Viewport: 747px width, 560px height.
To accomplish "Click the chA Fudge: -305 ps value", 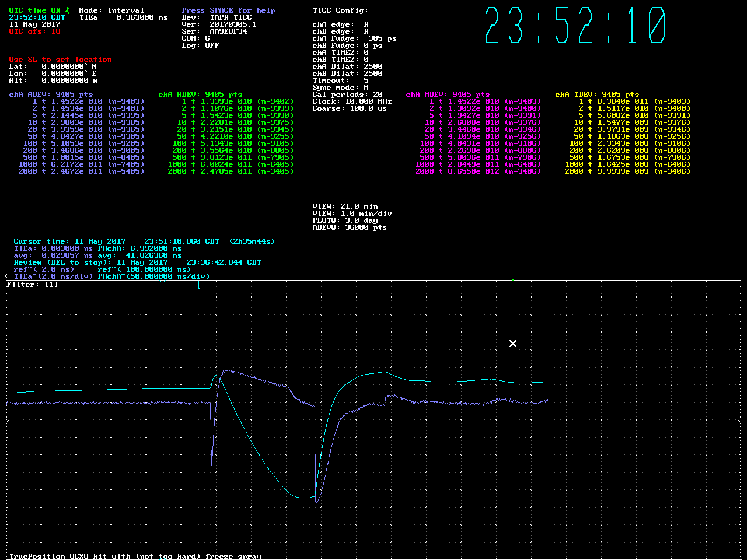I will pos(354,38).
